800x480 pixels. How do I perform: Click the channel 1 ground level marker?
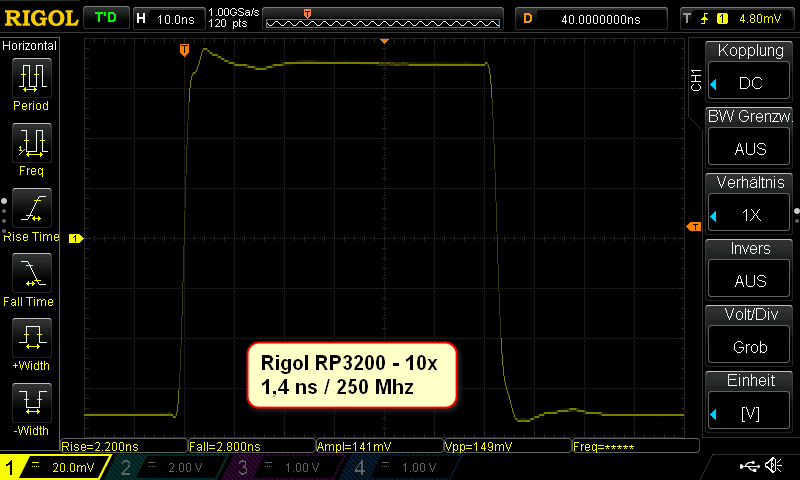pos(76,238)
